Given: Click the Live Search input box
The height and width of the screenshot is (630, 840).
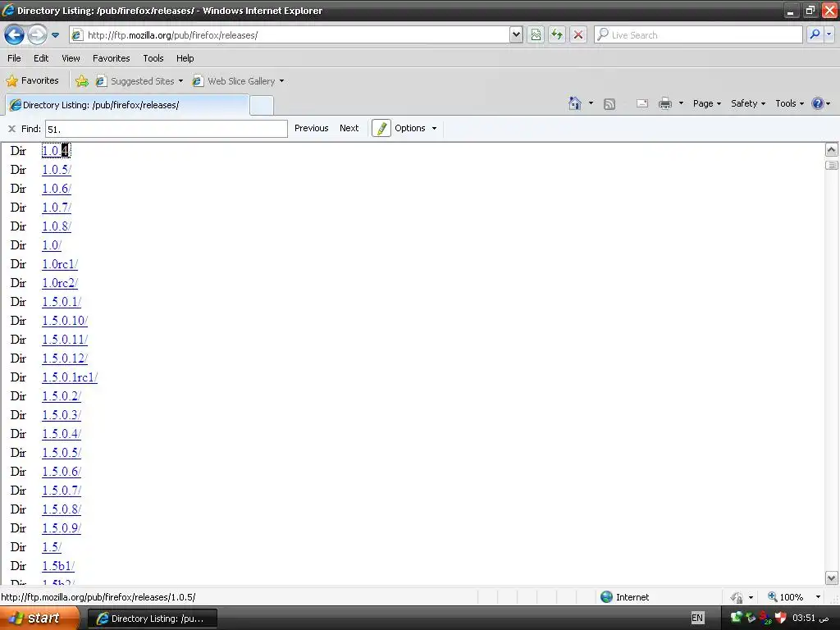Looking at the screenshot, I should (x=698, y=35).
